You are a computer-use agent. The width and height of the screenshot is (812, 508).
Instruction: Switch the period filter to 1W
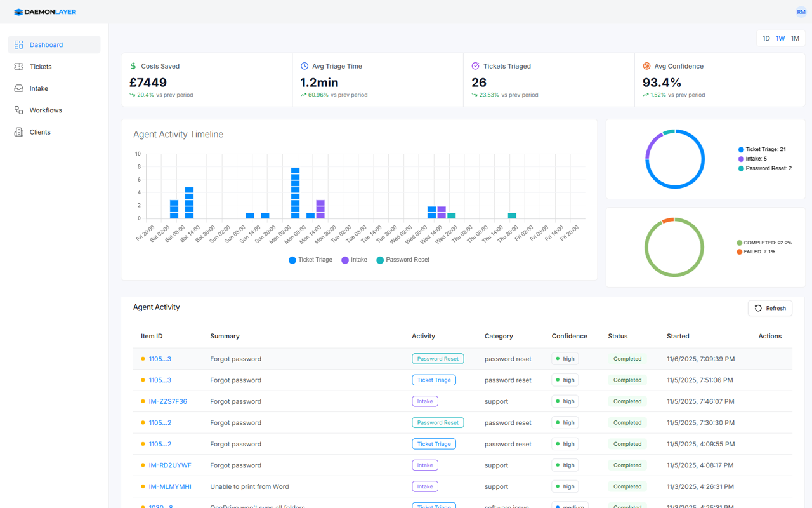pos(780,38)
